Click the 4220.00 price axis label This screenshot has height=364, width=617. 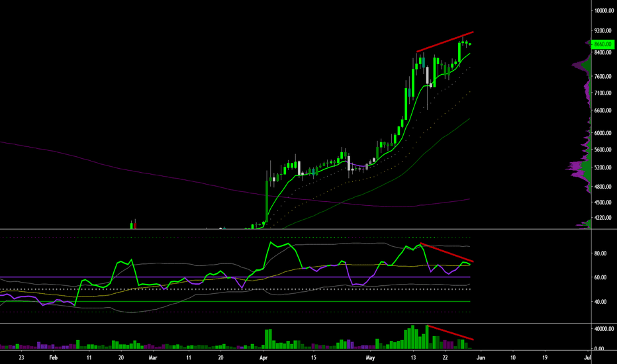603,217
